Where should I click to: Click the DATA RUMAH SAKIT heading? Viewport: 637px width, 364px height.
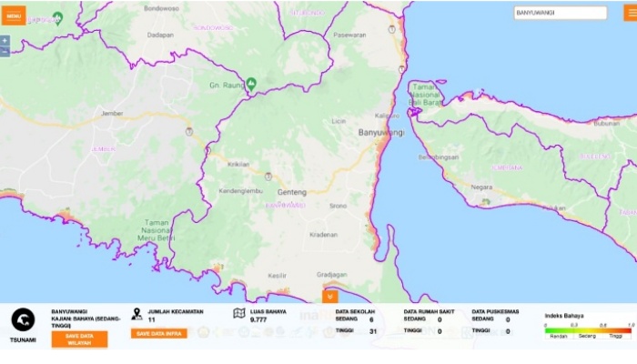[429, 311]
